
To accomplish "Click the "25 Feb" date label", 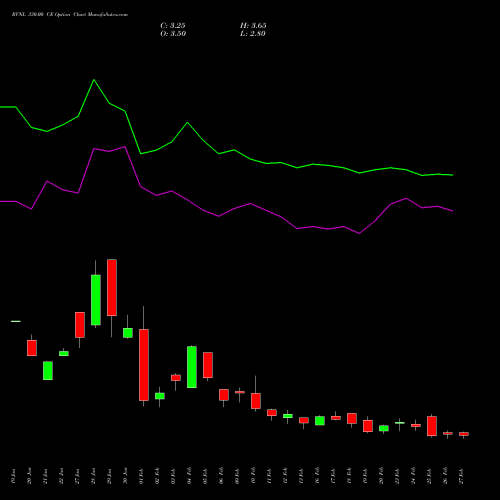I will pyautogui.click(x=429, y=476).
